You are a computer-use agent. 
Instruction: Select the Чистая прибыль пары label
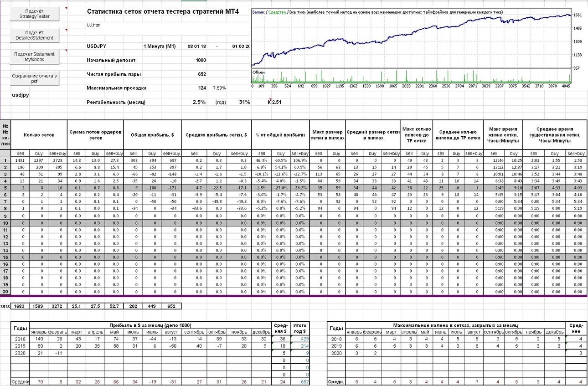point(113,74)
